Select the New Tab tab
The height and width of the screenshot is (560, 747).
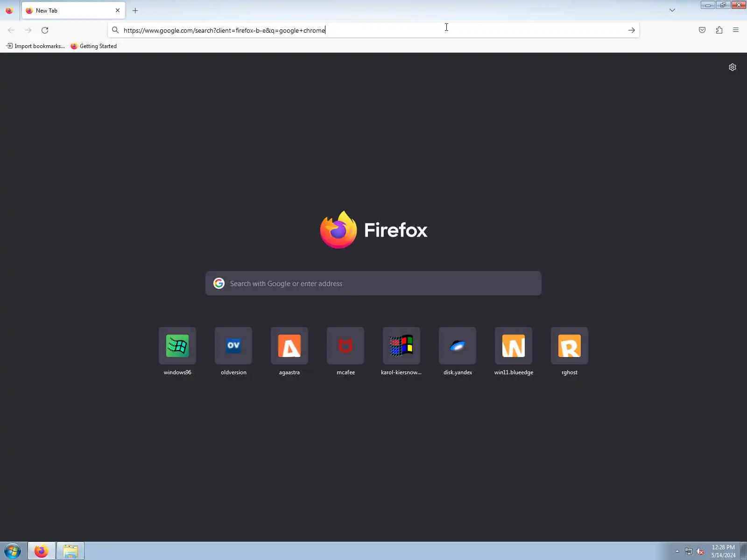(73, 10)
